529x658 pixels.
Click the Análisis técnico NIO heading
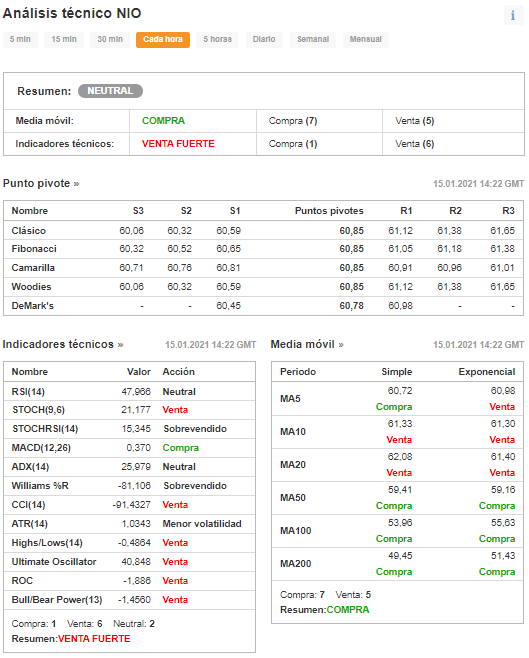tap(72, 13)
